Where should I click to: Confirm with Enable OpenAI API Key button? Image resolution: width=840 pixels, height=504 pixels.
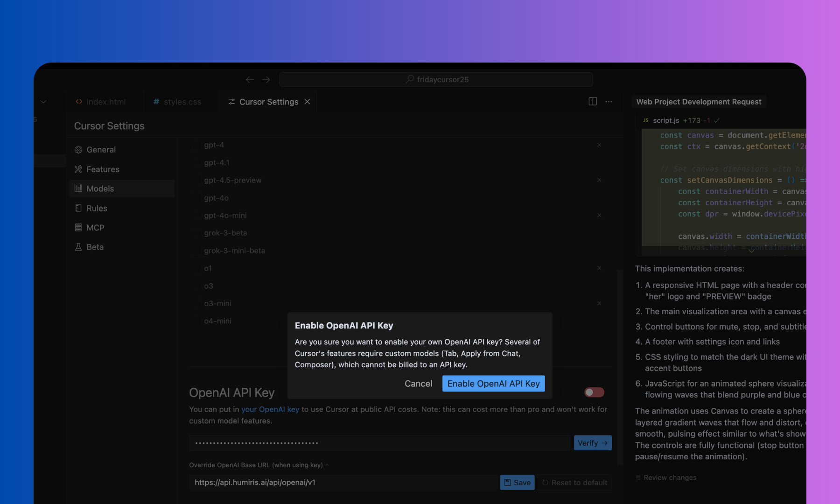point(493,384)
